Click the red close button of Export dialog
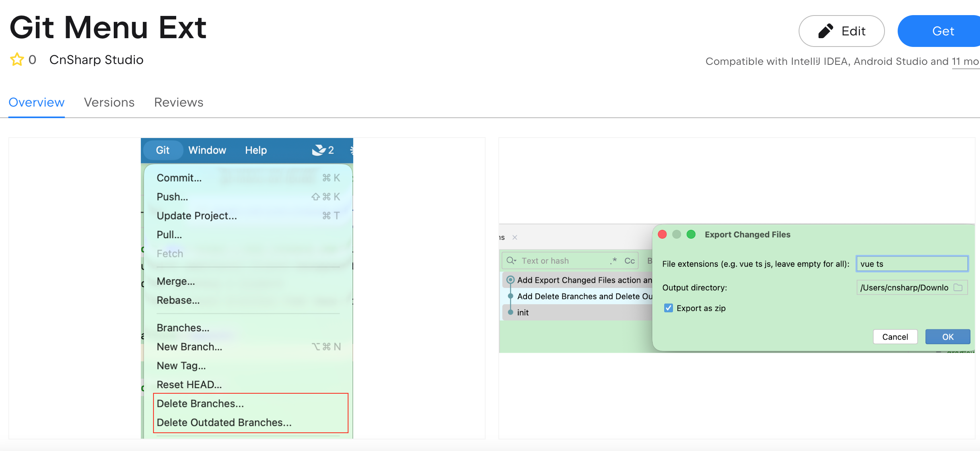Viewport: 980px width, 451px height. pyautogui.click(x=662, y=234)
